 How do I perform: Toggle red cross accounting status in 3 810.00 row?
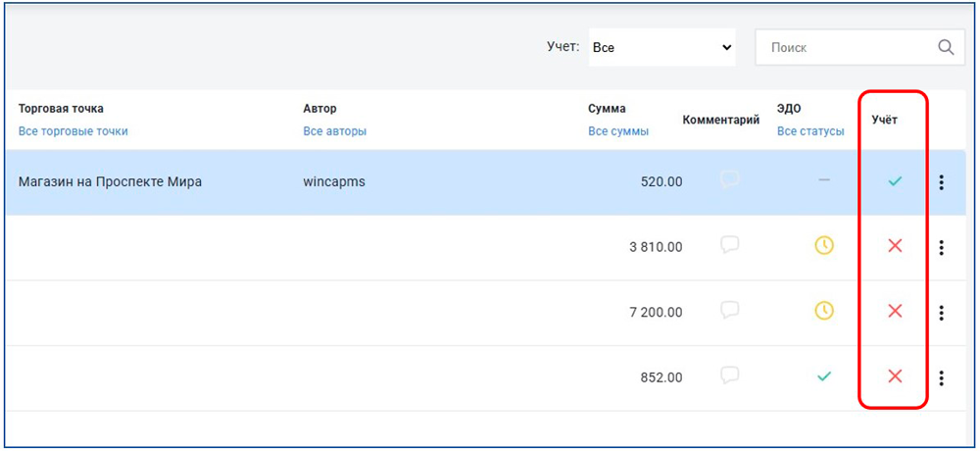(894, 246)
